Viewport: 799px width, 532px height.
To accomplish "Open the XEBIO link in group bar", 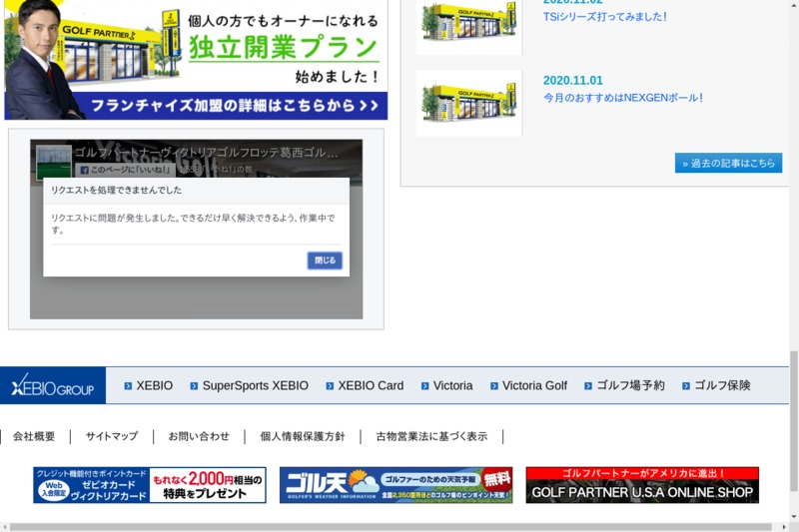I will [154, 386].
